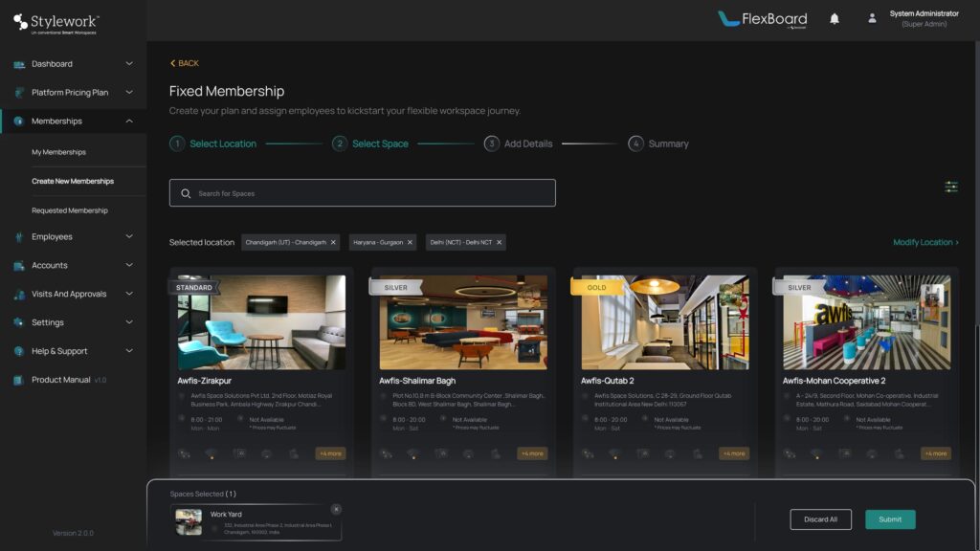
Task: Click the Employees sidebar icon
Action: 19,237
